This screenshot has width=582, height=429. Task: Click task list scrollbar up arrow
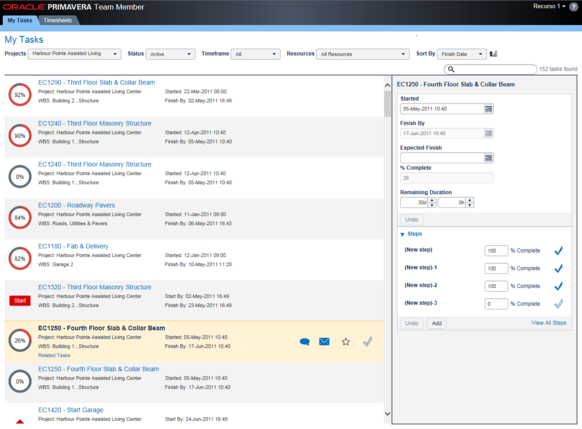388,85
